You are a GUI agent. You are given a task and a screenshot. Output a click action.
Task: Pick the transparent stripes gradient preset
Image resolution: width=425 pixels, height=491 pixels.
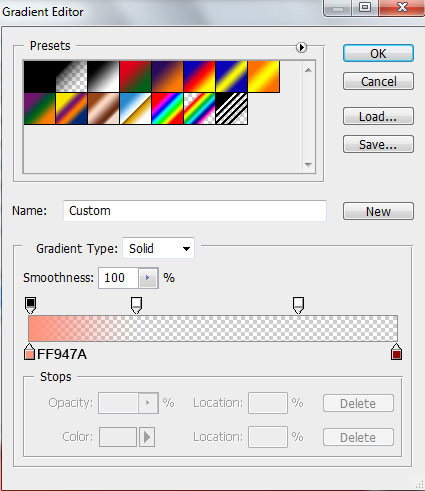pyautogui.click(x=231, y=109)
